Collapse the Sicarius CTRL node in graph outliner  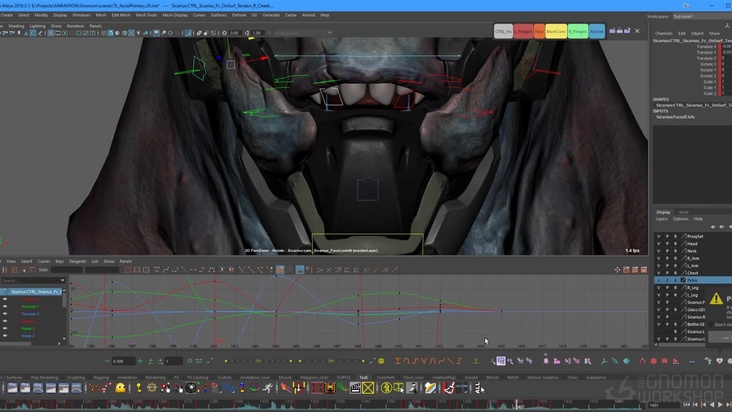5,292
